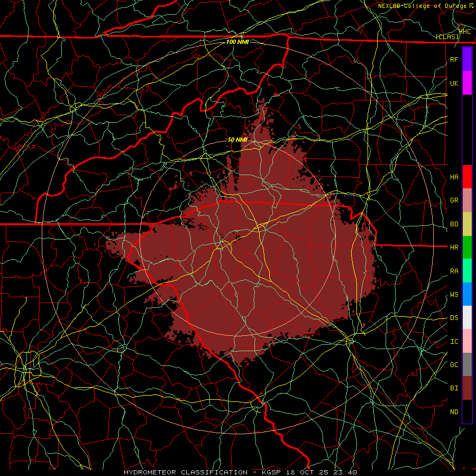Click the NEXLAB-College of DuPage credit text

(424, 6)
